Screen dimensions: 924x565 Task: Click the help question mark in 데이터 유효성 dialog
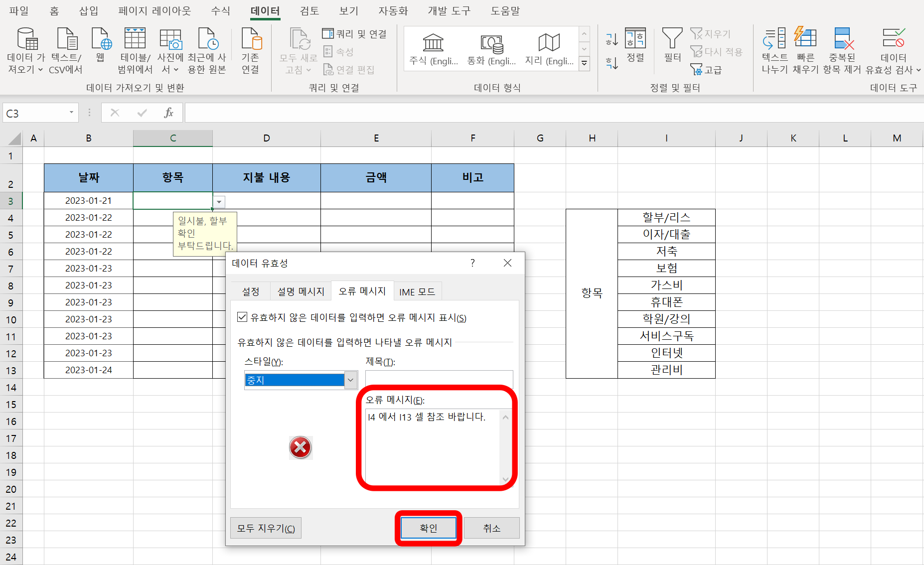(x=472, y=263)
